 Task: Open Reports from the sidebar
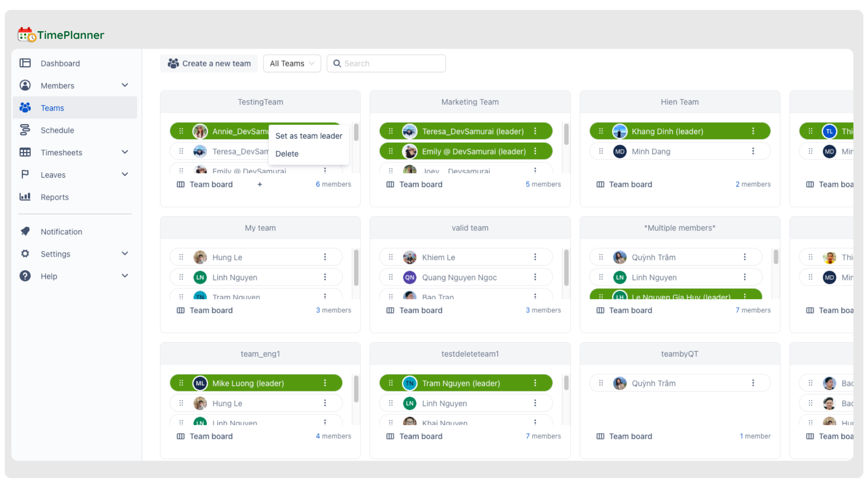54,197
